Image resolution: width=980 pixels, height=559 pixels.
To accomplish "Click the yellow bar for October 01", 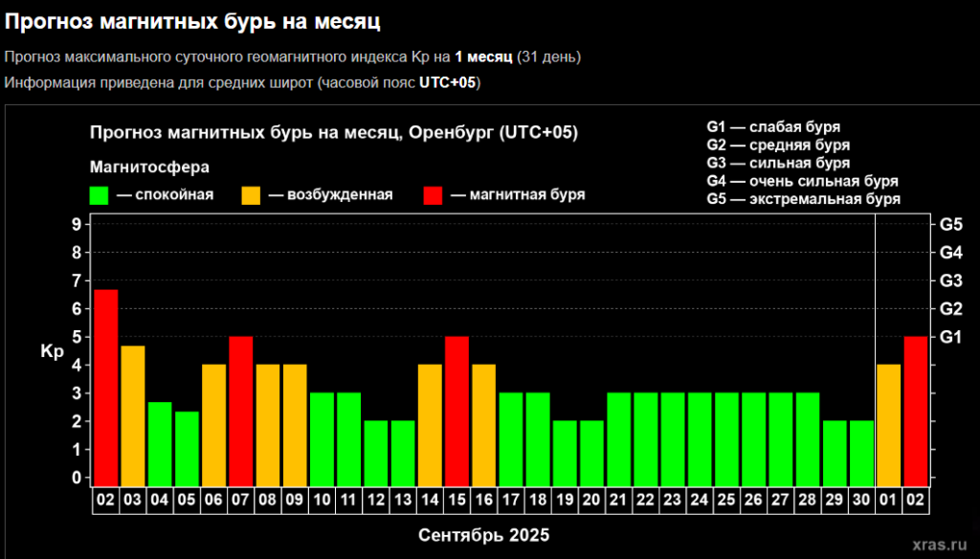I will pyautogui.click(x=889, y=425).
